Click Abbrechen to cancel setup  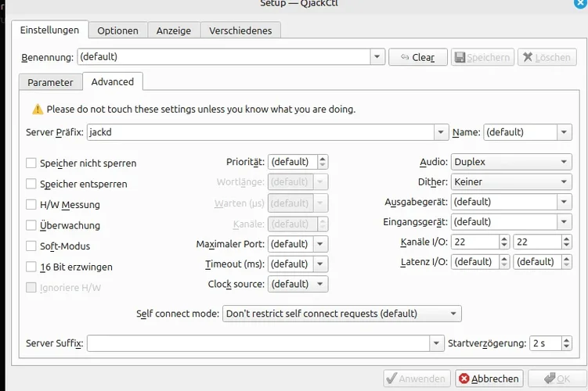(489, 378)
